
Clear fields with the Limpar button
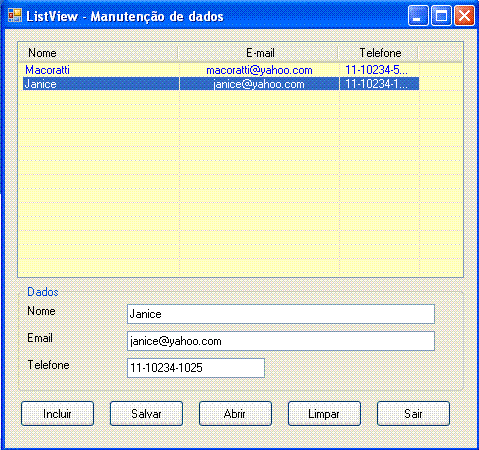(324, 414)
